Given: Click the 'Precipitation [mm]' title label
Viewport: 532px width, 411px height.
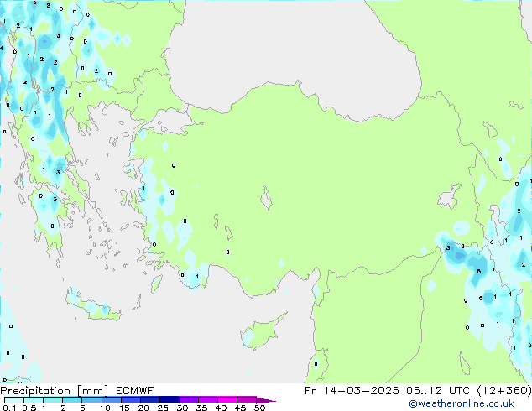Looking at the screenshot, I should tap(54, 391).
